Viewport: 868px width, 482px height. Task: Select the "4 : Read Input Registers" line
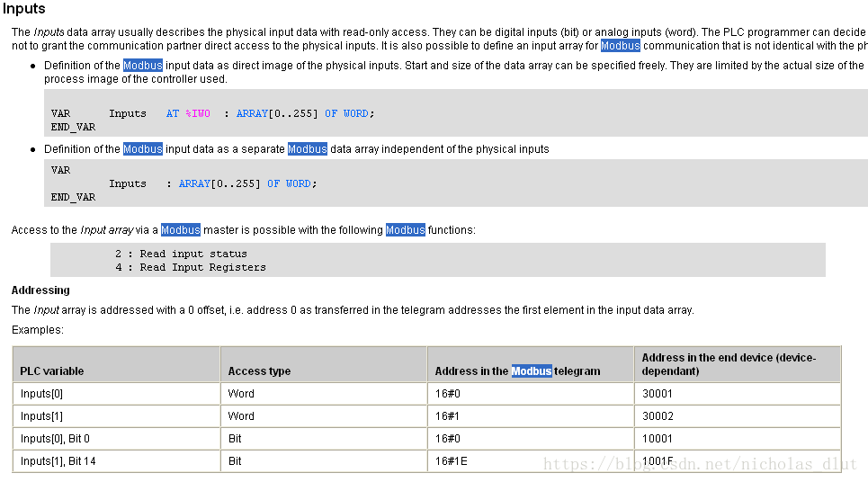(190, 267)
